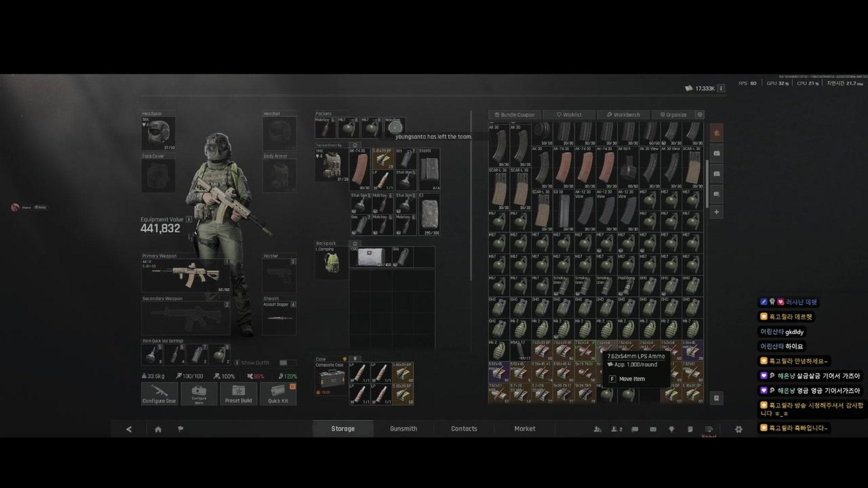Image resolution: width=868 pixels, height=488 pixels.
Task: Click the home icon in bottom bar
Action: coord(158,429)
